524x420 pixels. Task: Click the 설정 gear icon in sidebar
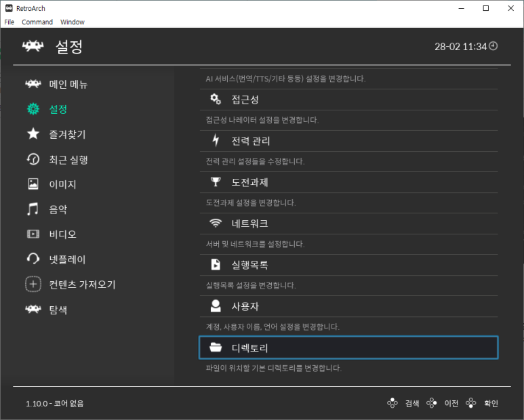pyautogui.click(x=33, y=109)
